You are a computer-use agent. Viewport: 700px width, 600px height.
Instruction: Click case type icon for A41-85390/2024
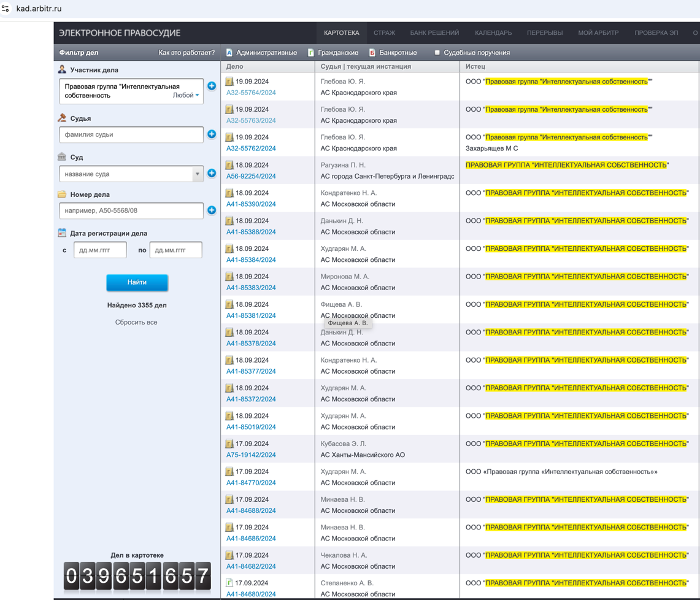coord(229,193)
